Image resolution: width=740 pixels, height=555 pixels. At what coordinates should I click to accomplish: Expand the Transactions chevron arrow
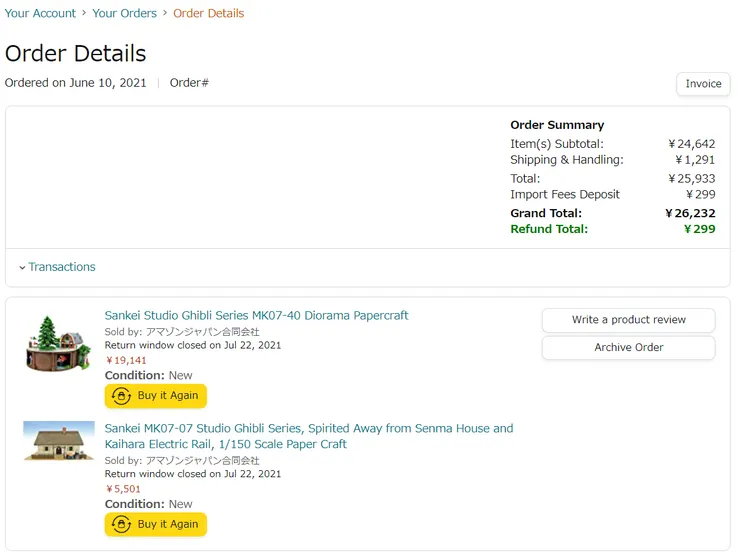click(x=22, y=268)
